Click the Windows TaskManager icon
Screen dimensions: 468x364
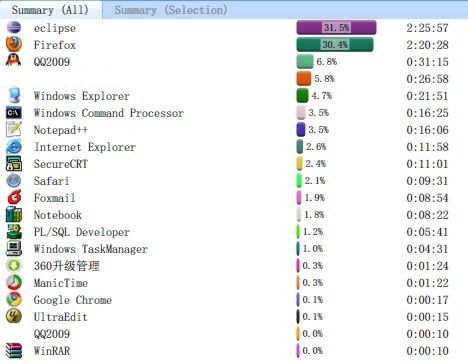[x=14, y=248]
